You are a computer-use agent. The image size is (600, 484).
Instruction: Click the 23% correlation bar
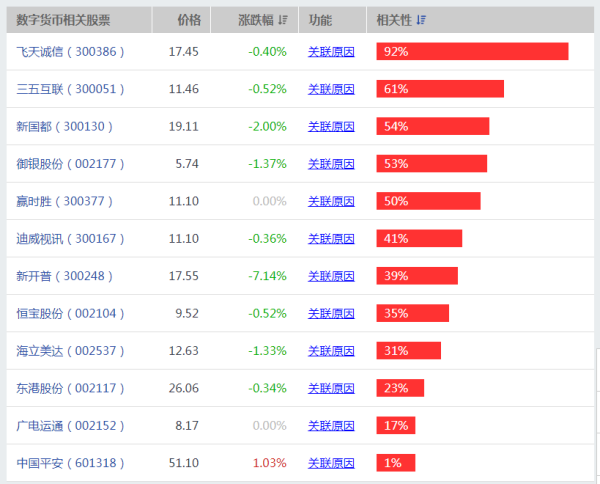(400, 388)
